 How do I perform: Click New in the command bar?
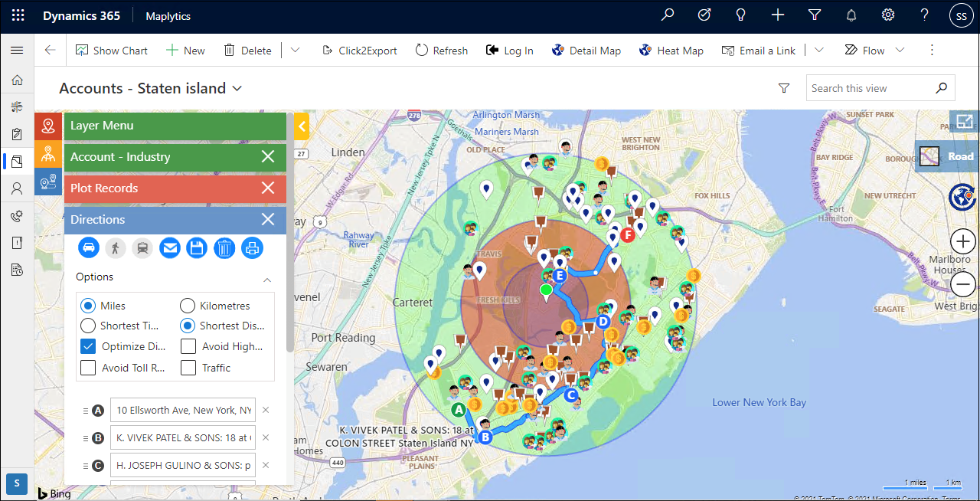click(185, 51)
